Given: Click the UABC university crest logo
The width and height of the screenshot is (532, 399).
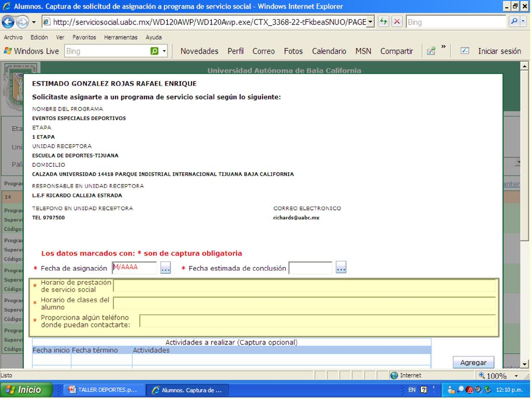Looking at the screenshot, I should pos(14,87).
